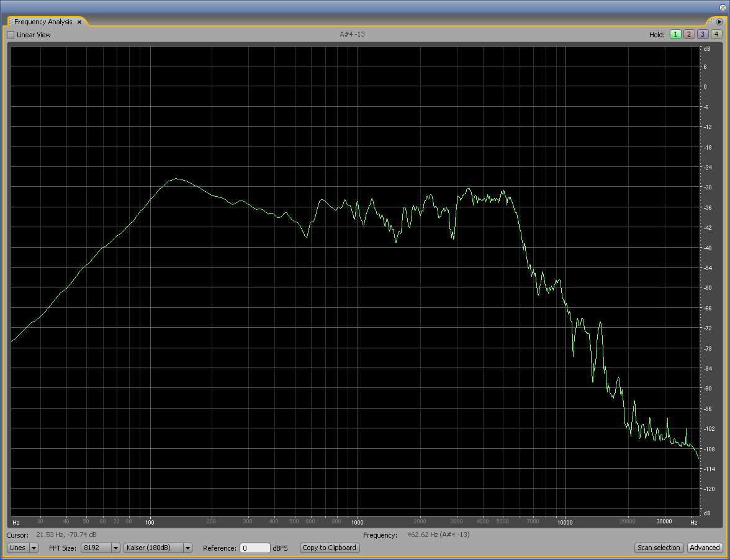Toggle Hold button 2
The image size is (730, 560).
(x=689, y=34)
